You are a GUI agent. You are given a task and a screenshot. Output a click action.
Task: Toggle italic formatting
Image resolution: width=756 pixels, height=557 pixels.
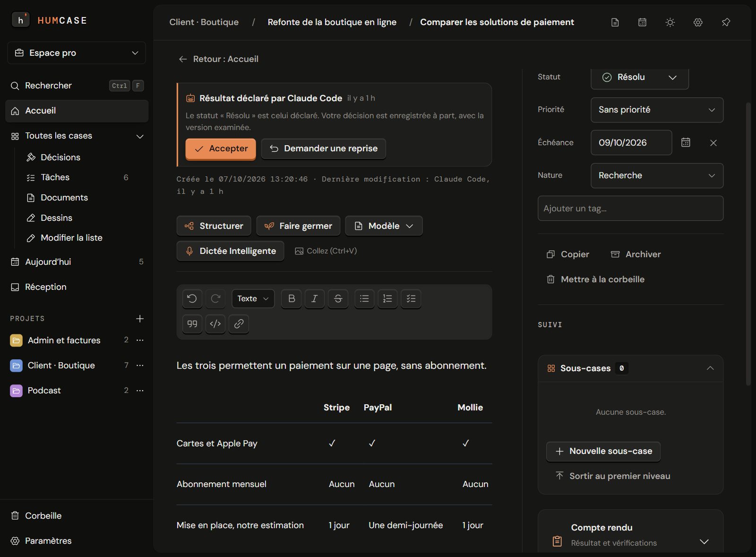click(x=315, y=298)
